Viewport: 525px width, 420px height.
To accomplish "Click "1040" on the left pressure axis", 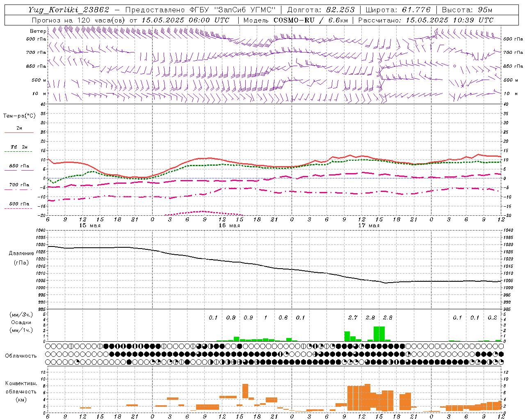I will [x=41, y=231].
